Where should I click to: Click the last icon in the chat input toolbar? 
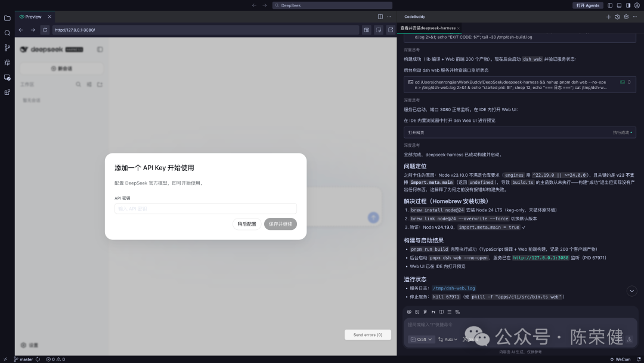coord(457,312)
